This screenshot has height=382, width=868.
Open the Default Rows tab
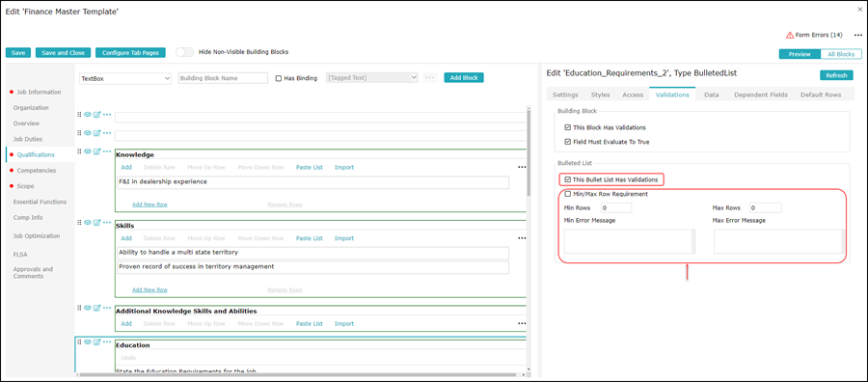pos(821,95)
